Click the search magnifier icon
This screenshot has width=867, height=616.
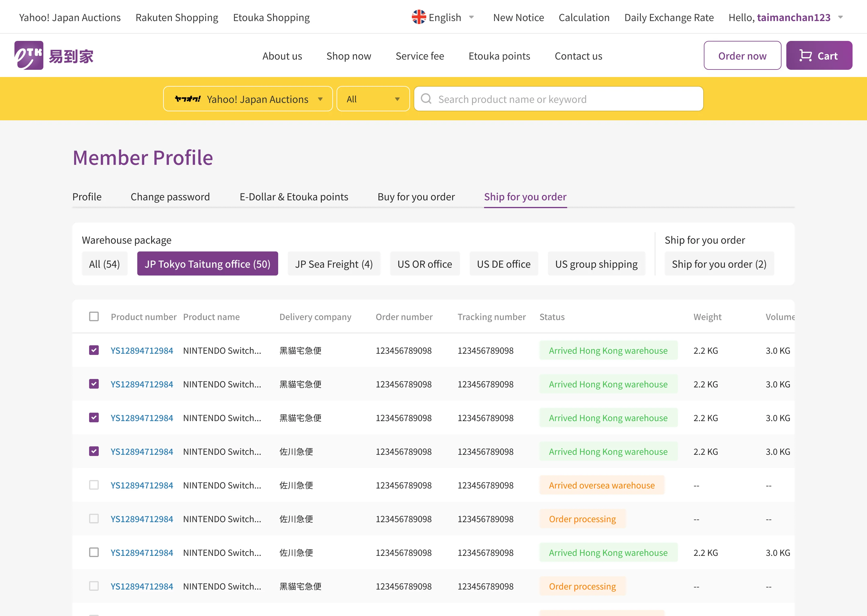coord(426,99)
